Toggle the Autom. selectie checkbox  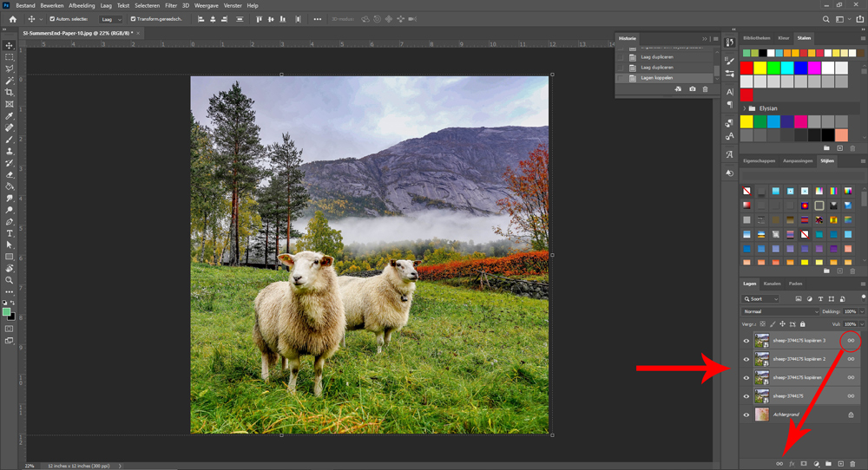(52, 19)
